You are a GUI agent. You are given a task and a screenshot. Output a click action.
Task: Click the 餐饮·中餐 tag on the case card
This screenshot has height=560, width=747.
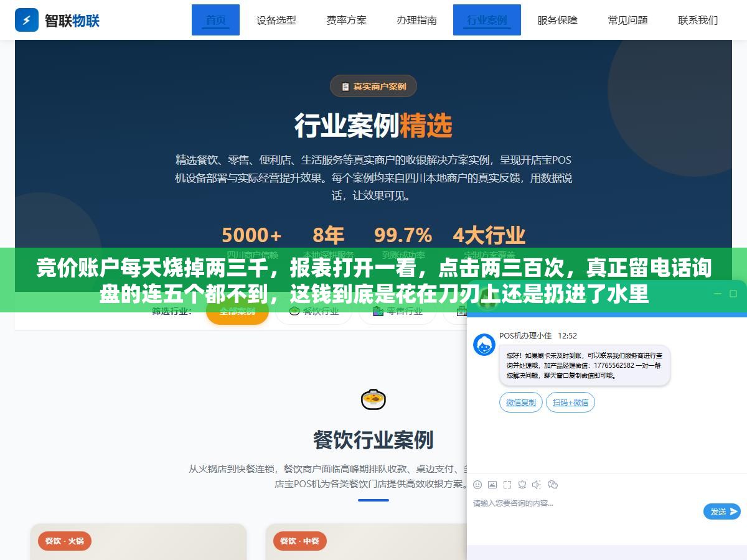tap(300, 541)
